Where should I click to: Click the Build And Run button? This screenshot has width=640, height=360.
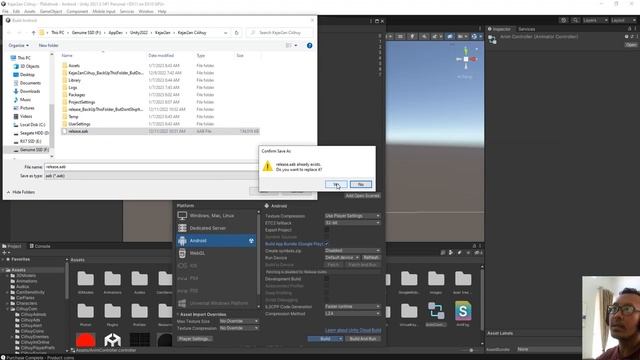363,339
